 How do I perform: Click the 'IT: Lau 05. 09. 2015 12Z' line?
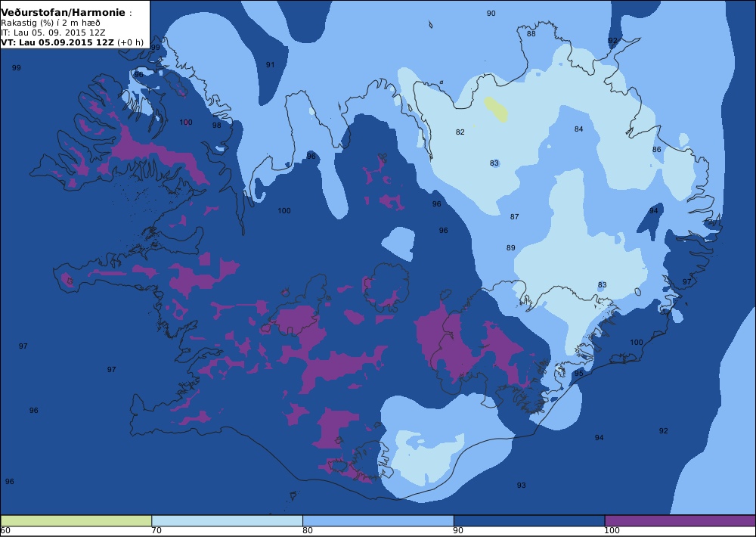pos(53,33)
